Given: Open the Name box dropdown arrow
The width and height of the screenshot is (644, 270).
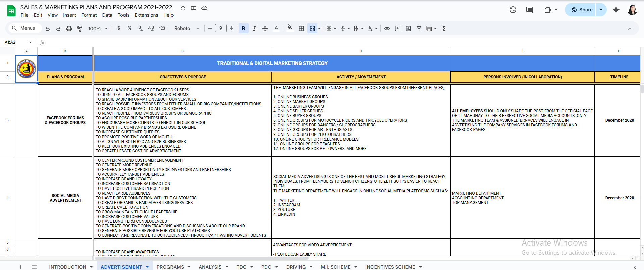Looking at the screenshot, I should pos(30,42).
